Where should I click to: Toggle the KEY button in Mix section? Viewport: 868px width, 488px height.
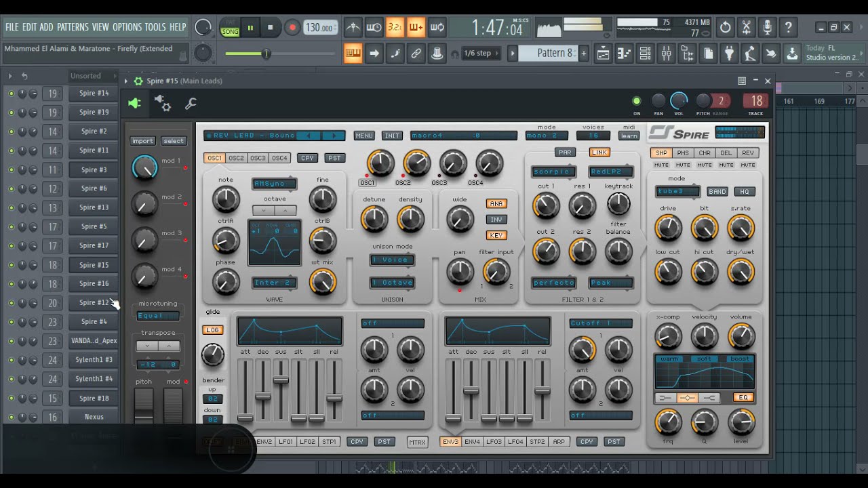pos(496,235)
